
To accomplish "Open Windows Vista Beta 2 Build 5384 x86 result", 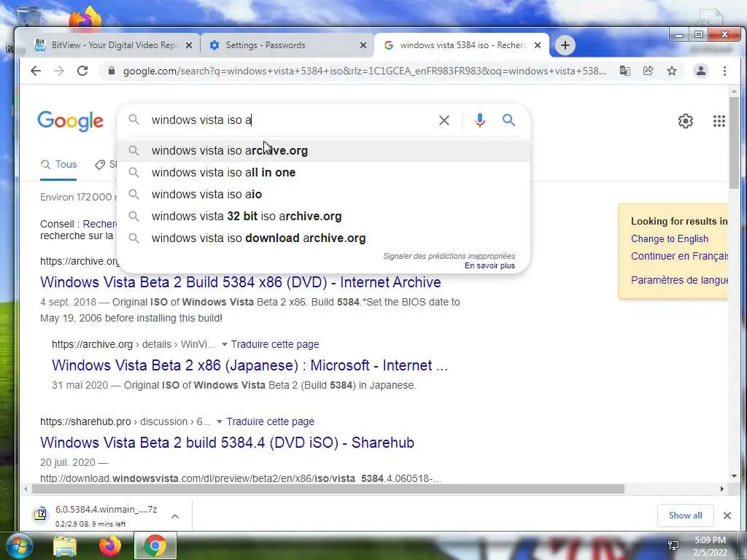I will point(241,282).
